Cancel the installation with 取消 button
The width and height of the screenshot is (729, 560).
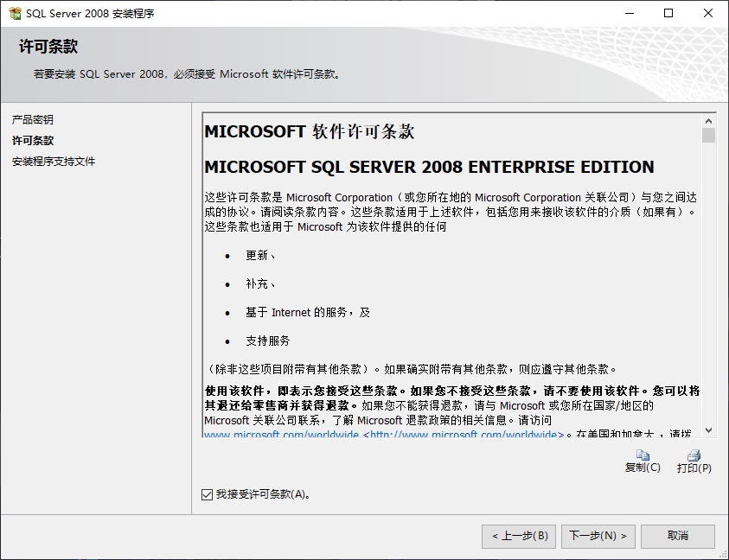(678, 537)
